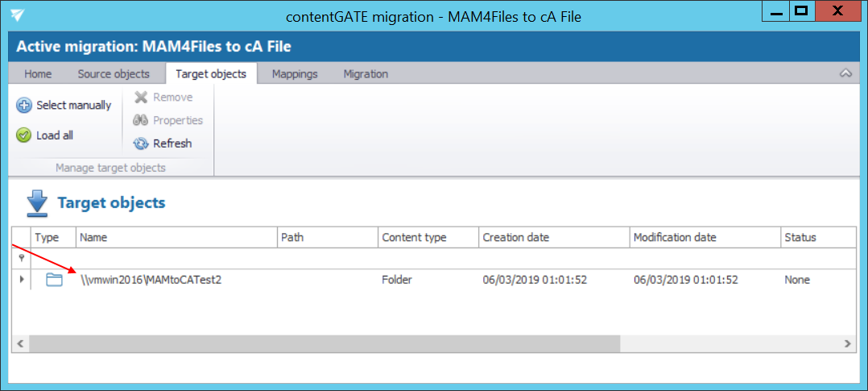The height and width of the screenshot is (391, 868).
Task: Go to the Migration tab
Action: click(x=366, y=74)
